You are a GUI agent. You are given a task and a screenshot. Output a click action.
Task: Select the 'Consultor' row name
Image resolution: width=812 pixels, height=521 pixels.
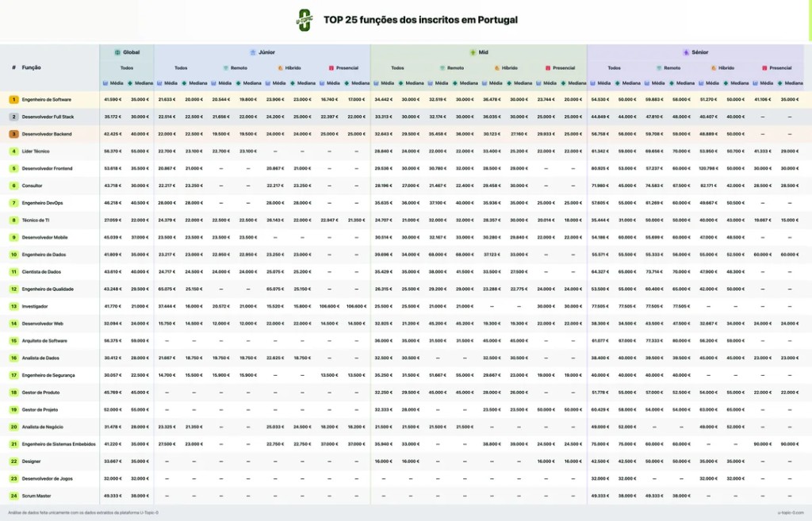click(32, 186)
